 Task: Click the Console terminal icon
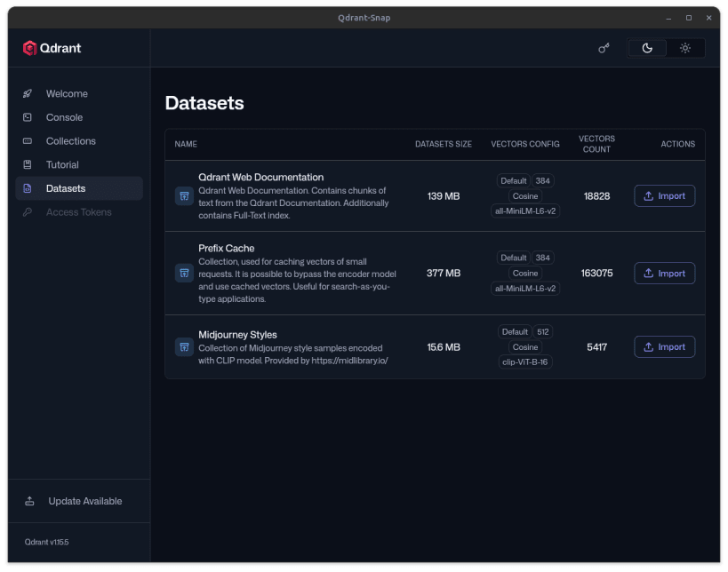28,117
